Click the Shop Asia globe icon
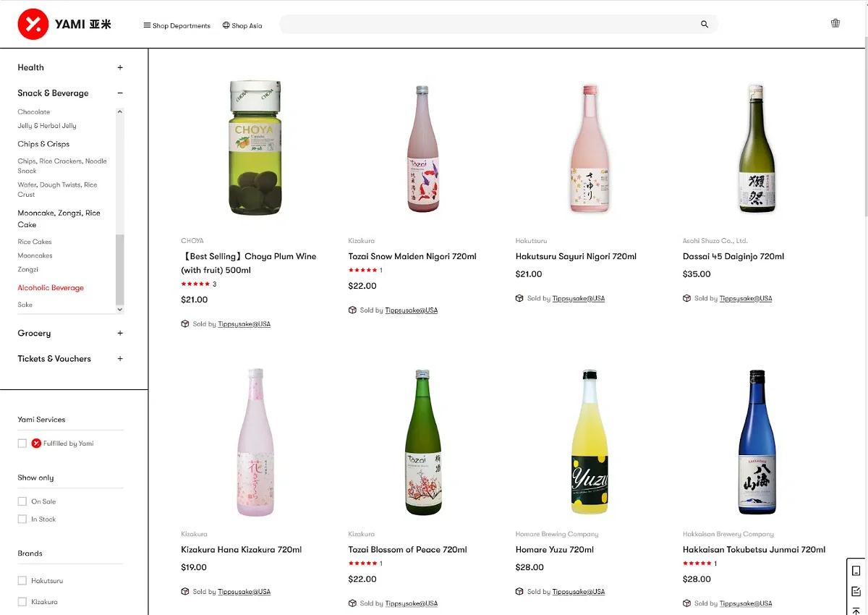 (226, 25)
